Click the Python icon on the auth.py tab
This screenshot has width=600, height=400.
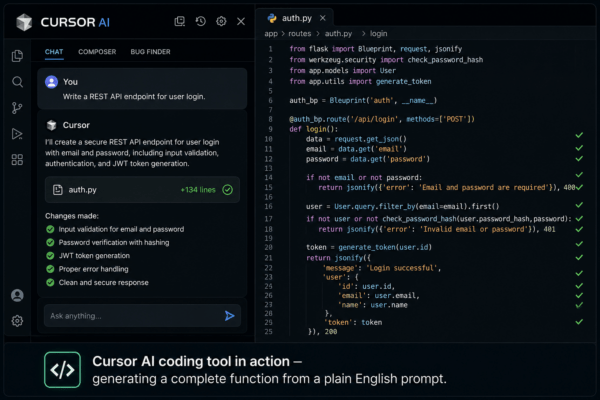(272, 18)
